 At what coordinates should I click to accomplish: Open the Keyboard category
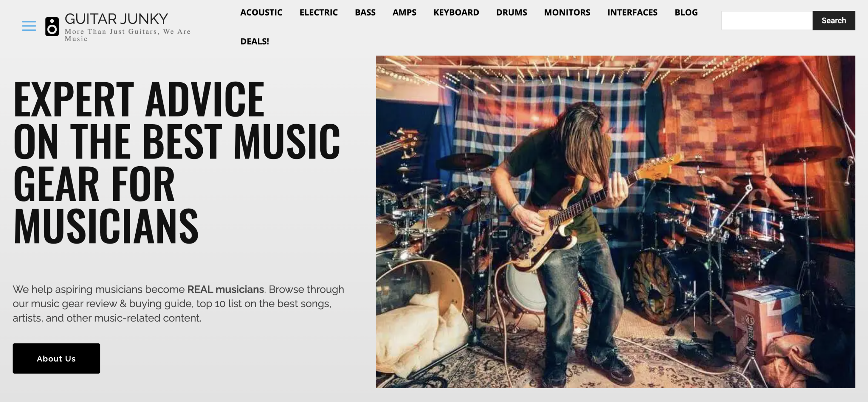click(456, 13)
